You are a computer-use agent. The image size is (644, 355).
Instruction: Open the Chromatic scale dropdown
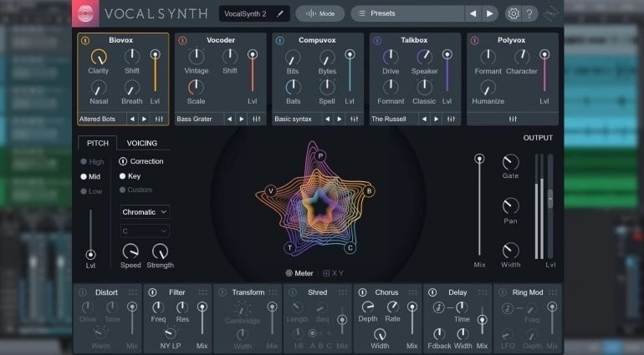[x=145, y=211]
